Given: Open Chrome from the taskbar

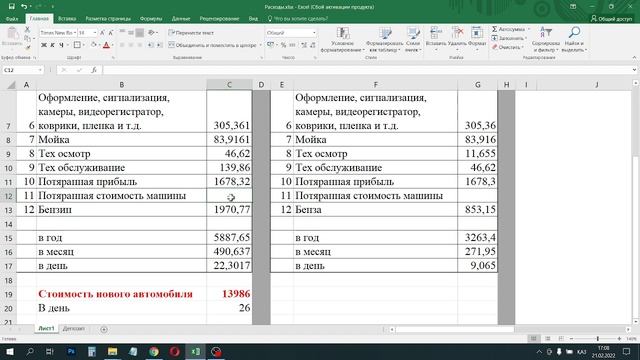Looking at the screenshot, I should [154, 351].
